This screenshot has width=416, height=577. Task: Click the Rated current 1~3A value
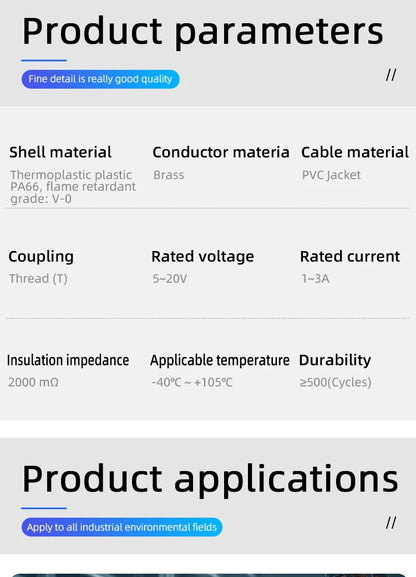[315, 279]
